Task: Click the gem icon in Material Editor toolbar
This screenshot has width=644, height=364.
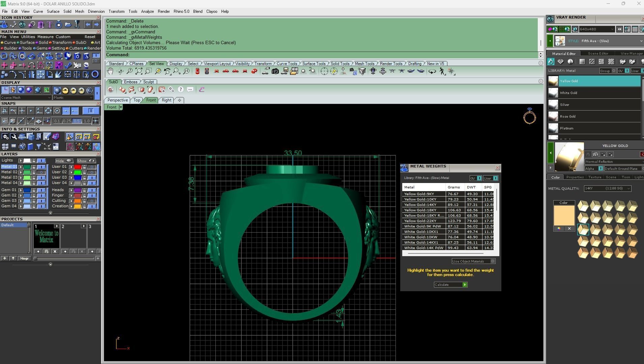Action: coord(560,62)
